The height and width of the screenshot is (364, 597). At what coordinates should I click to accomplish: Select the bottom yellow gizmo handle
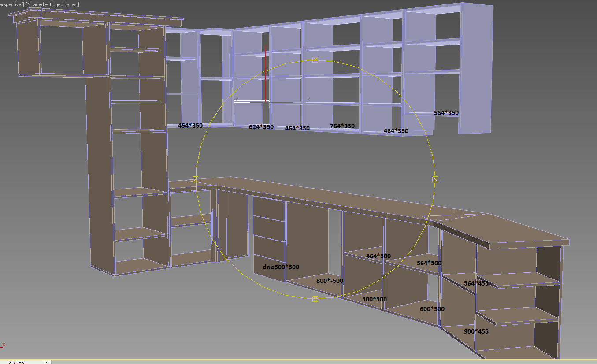click(x=315, y=299)
